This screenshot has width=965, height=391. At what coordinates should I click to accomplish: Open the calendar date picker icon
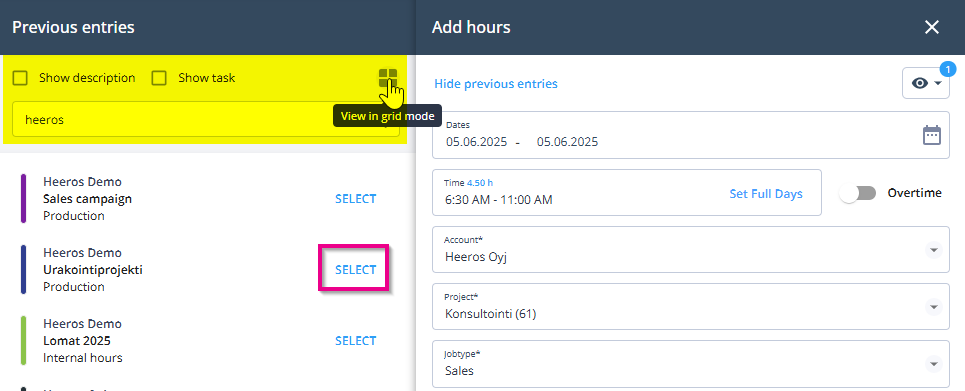[932, 135]
